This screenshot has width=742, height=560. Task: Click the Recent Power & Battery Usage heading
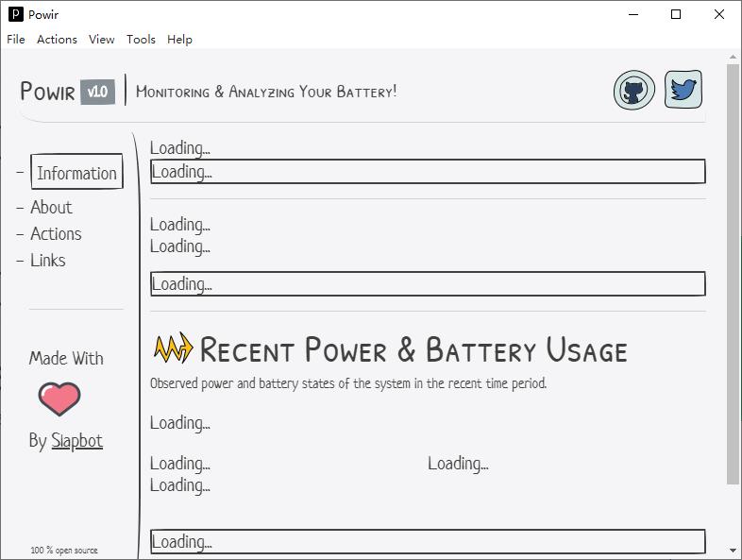[413, 349]
